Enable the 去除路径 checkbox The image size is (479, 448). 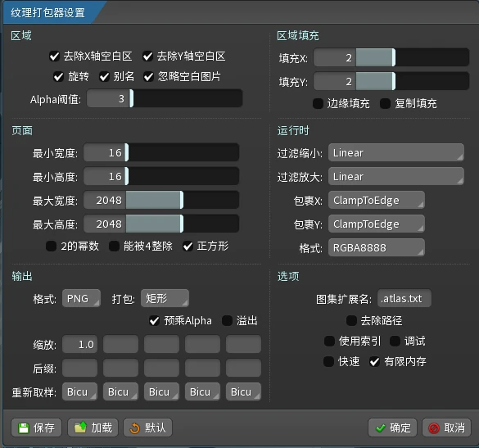tap(351, 320)
